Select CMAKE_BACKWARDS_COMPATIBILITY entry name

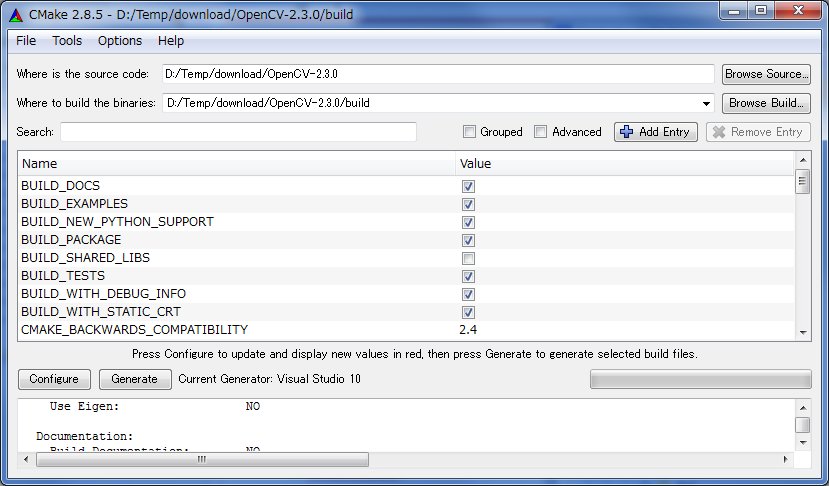[135, 329]
